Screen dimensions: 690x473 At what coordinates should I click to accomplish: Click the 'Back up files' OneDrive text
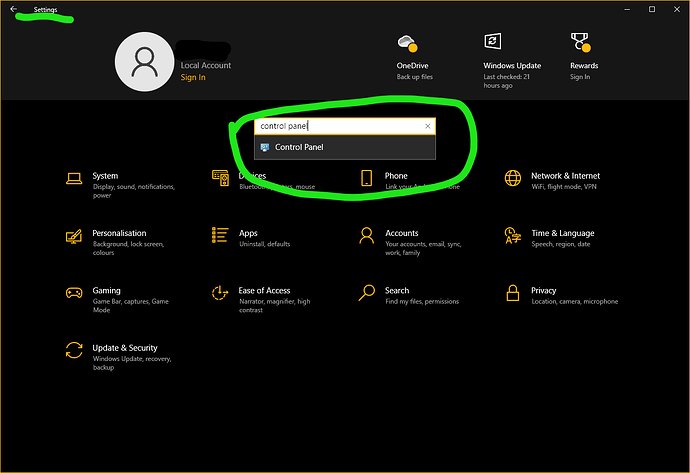pyautogui.click(x=415, y=77)
